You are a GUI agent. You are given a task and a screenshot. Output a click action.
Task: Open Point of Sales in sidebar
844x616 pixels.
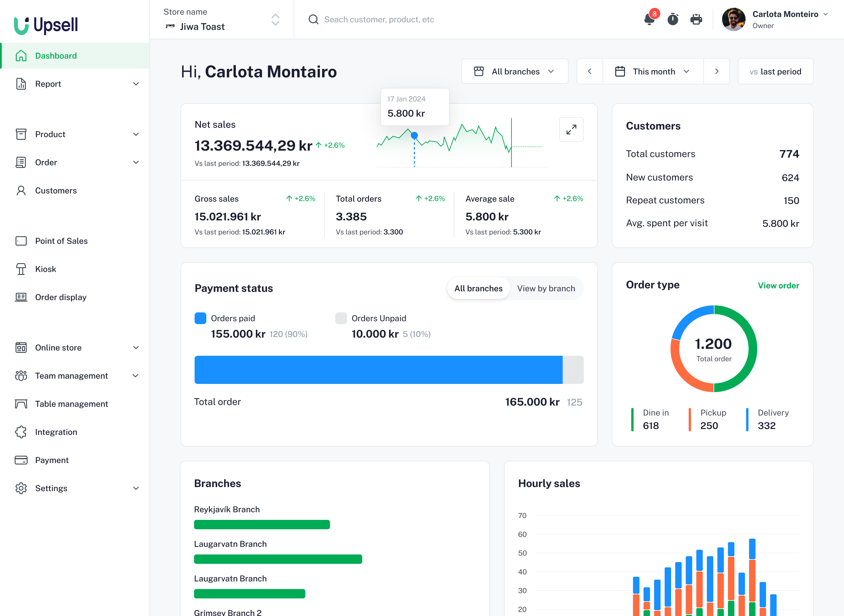pos(61,241)
